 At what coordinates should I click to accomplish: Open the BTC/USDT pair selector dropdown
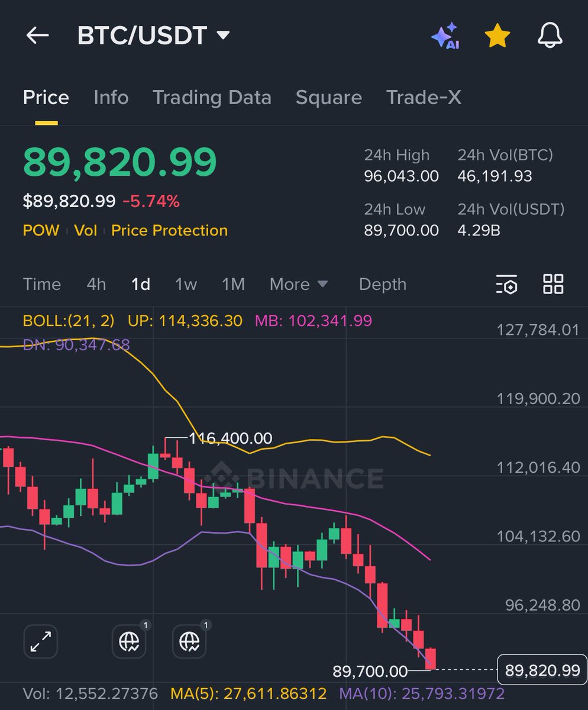(153, 36)
